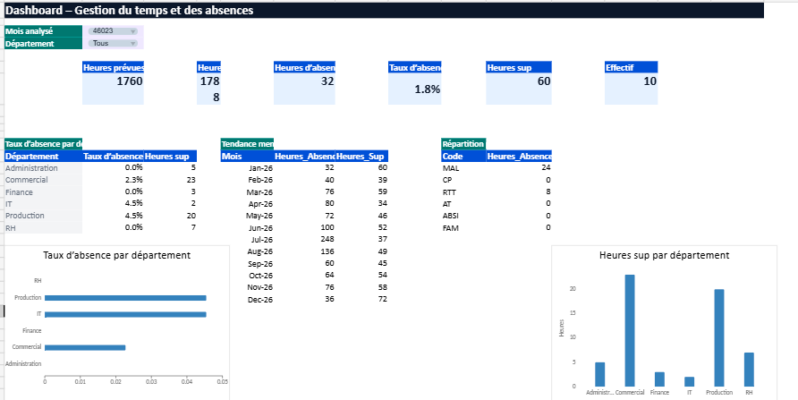The width and height of the screenshot is (798, 400).
Task: Select the 248 absence hours for Jul-26
Action: [304, 239]
